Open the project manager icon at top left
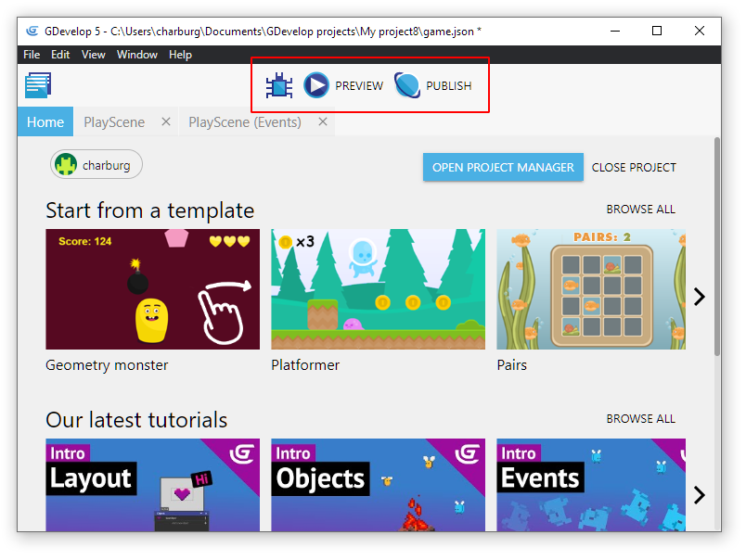Image resolution: width=746 pixels, height=560 pixels. pyautogui.click(x=38, y=86)
